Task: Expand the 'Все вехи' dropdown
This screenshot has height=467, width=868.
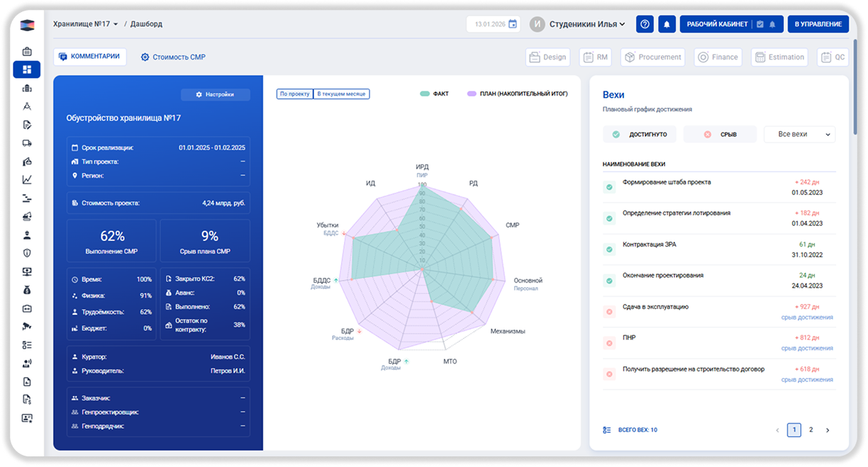Action: point(799,134)
